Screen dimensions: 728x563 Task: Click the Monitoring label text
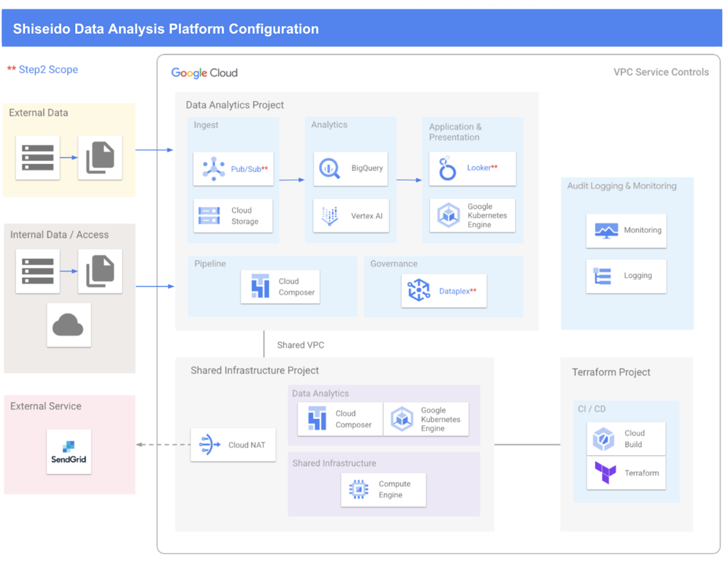pos(643,230)
